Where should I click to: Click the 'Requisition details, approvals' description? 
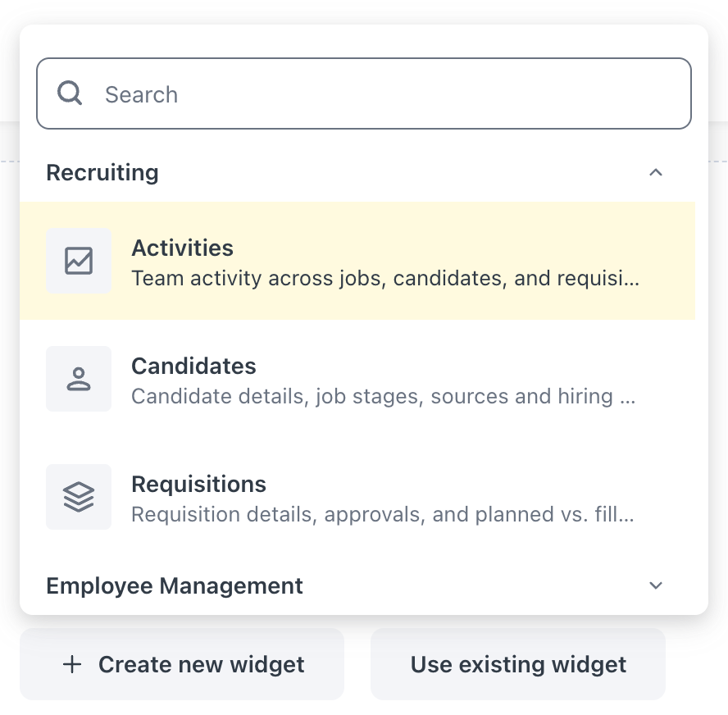pyautogui.click(x=383, y=515)
